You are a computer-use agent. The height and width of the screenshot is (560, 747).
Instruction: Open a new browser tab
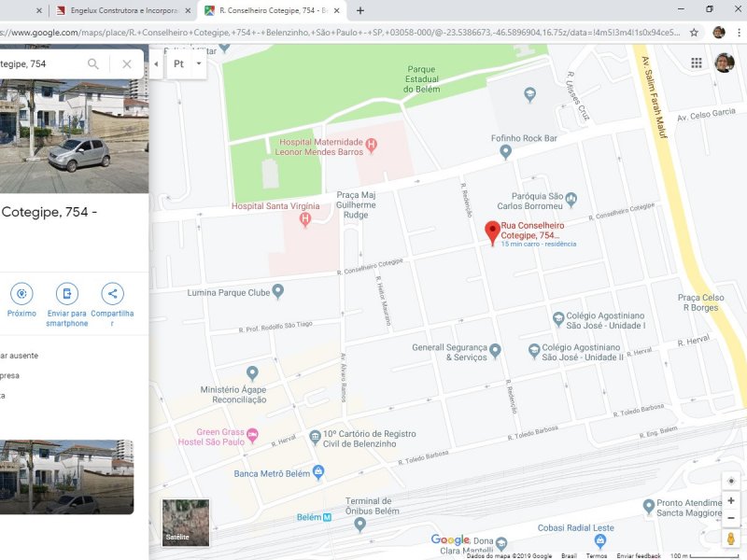(x=360, y=10)
